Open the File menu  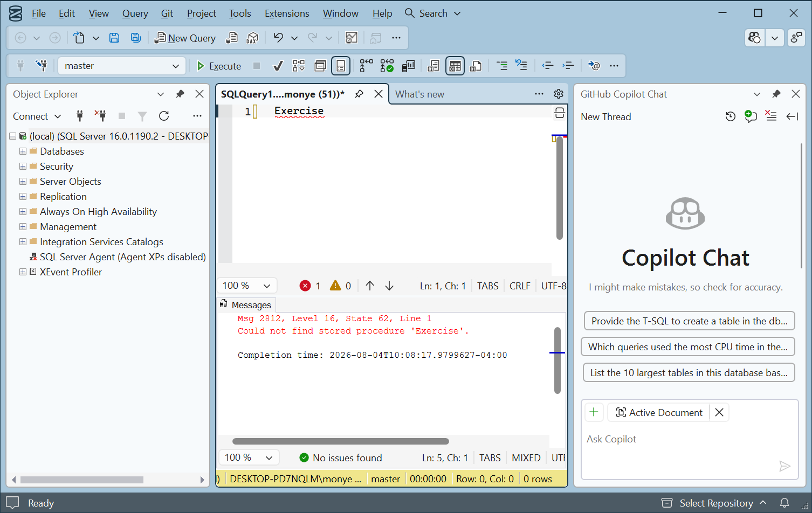[39, 13]
